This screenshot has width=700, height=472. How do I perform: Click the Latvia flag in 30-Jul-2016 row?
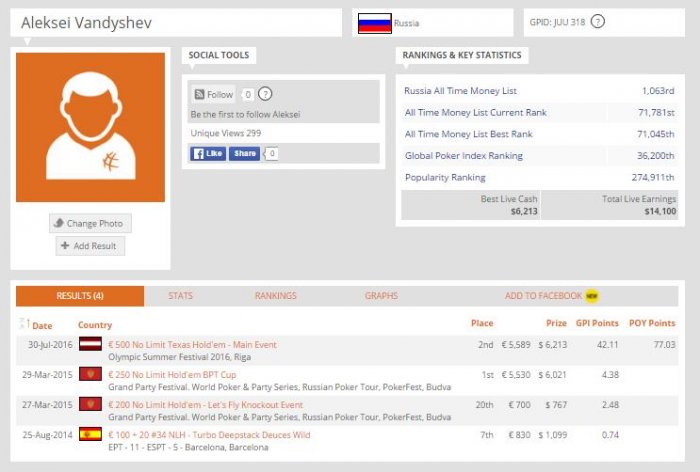(x=90, y=344)
